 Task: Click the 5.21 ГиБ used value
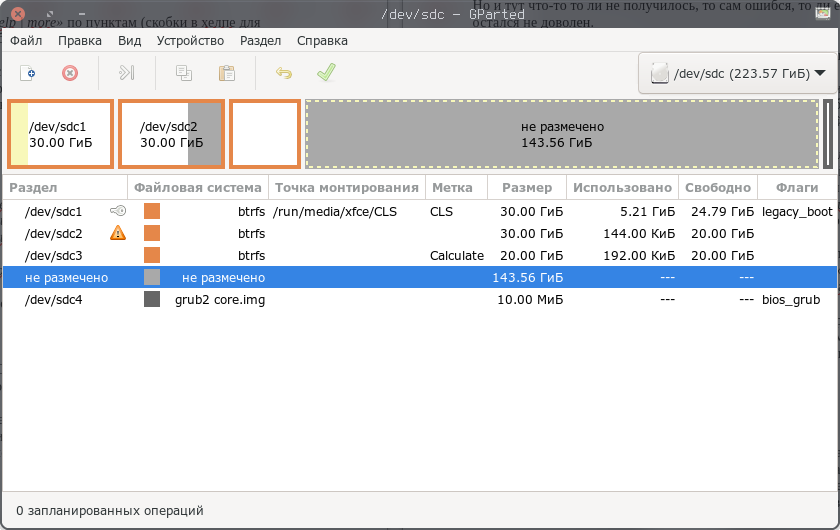pyautogui.click(x=647, y=212)
